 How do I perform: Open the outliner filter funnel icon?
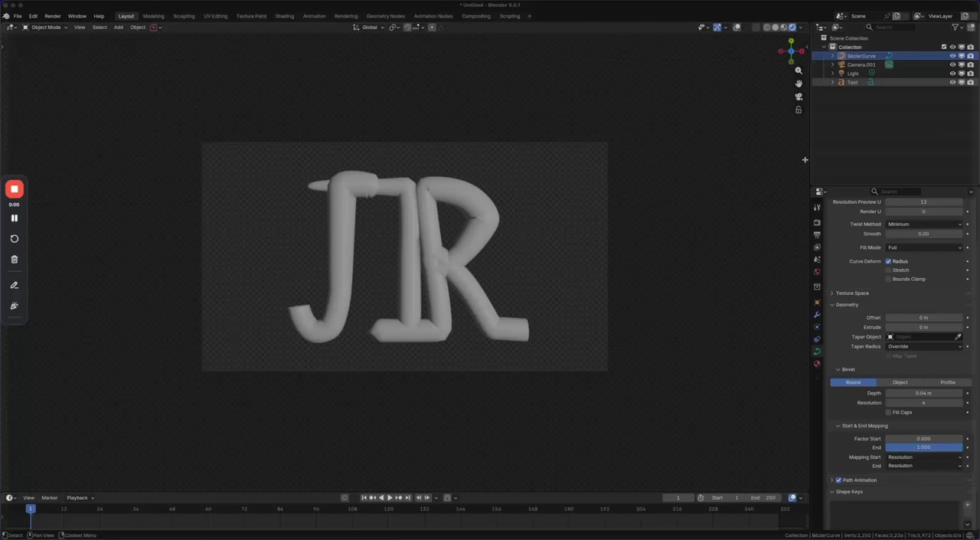tap(956, 27)
